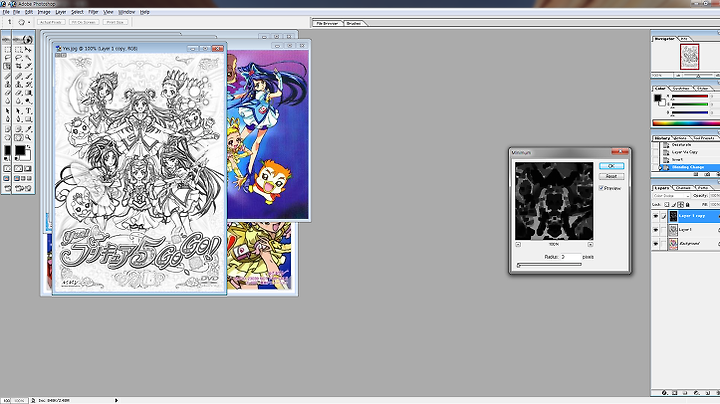Screen dimensions: 720x404
Task: Switch to the Swatches tab
Action: (x=682, y=89)
